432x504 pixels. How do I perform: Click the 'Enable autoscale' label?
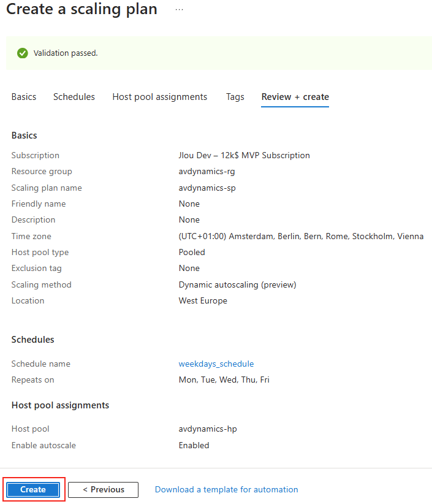(44, 446)
